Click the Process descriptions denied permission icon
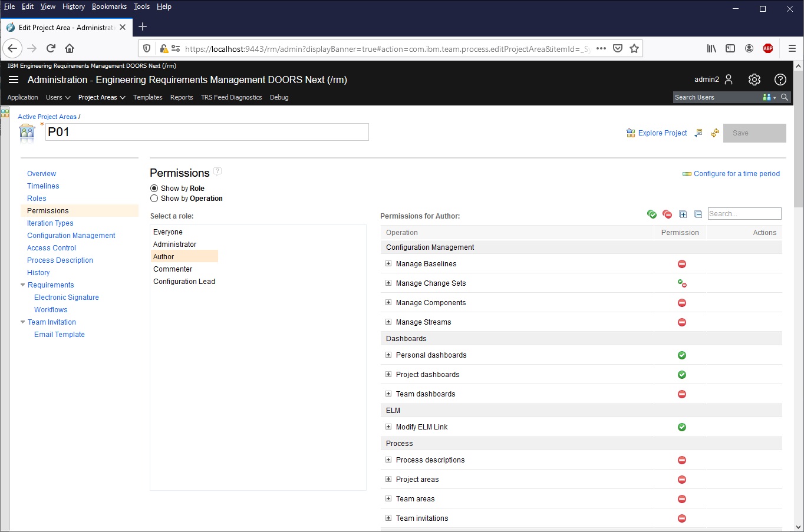This screenshot has height=532, width=804. [x=682, y=460]
